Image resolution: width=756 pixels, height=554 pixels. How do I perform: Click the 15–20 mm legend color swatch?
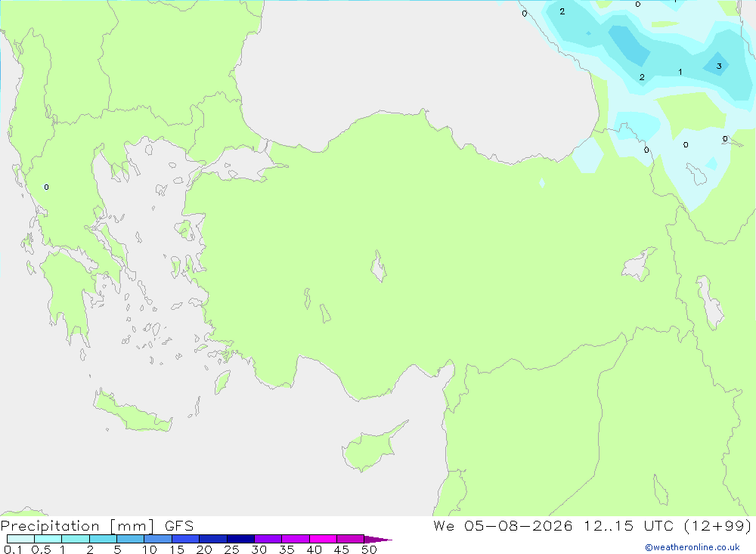click(185, 539)
